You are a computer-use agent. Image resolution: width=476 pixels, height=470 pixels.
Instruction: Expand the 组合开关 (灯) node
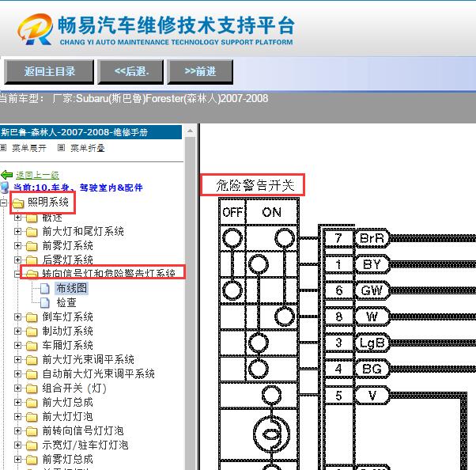pos(17,388)
